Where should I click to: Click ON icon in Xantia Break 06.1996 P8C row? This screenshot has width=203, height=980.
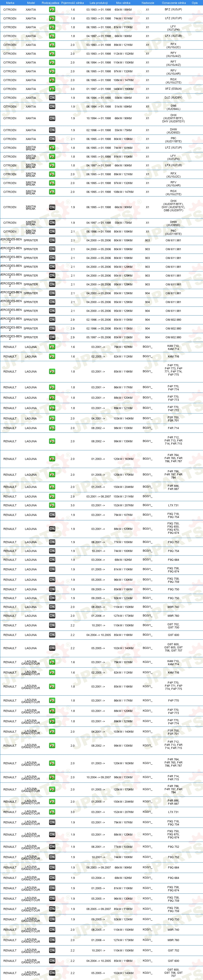(52, 231)
